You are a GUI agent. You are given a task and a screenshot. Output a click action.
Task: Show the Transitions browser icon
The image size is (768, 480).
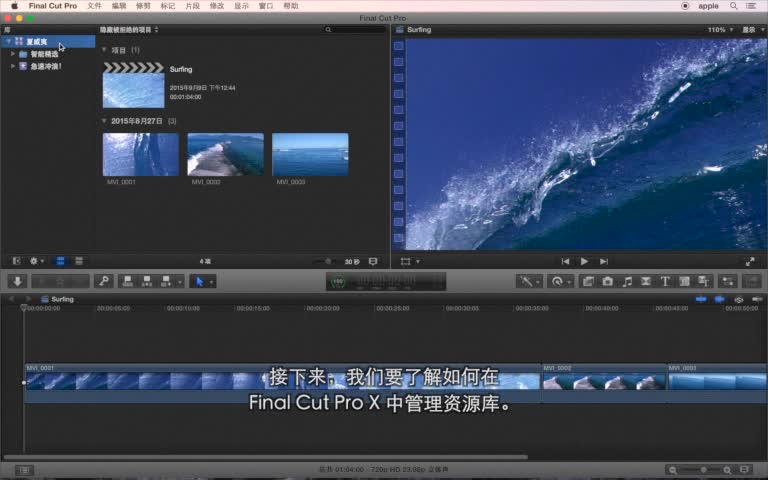click(x=646, y=281)
